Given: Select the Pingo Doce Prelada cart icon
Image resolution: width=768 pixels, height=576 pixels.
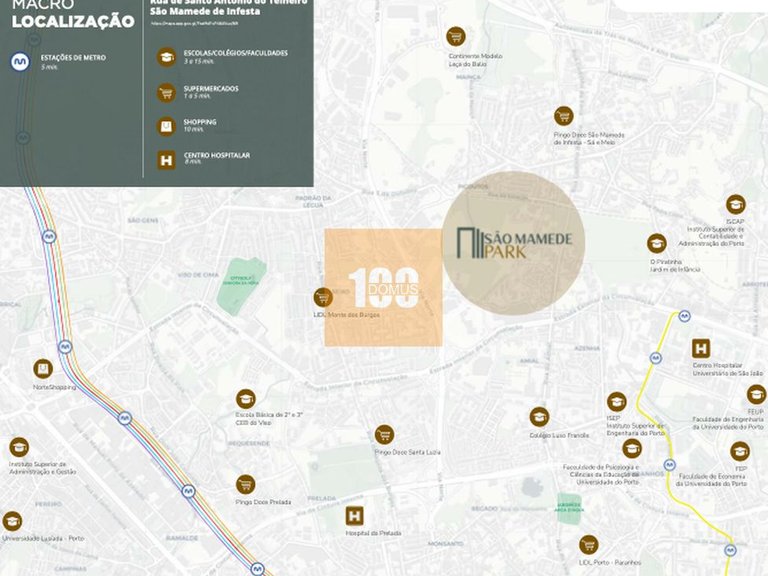Looking at the screenshot, I should pyautogui.click(x=245, y=484).
